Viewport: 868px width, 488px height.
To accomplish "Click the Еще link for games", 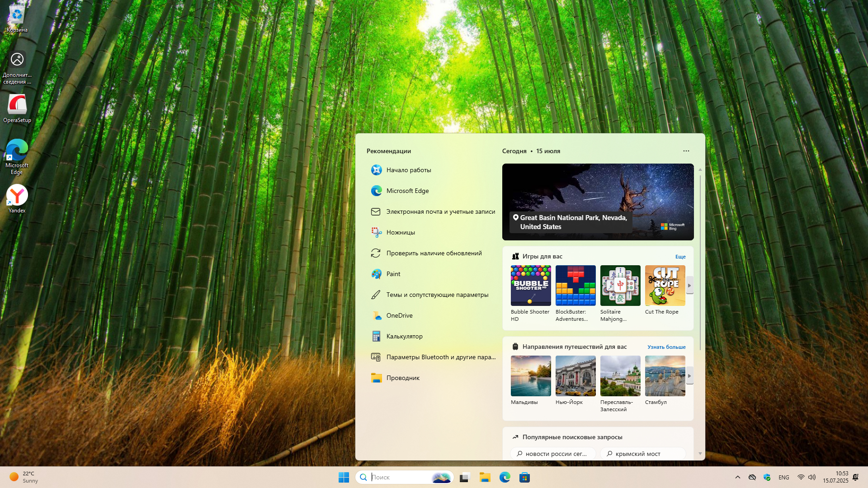I will (x=680, y=257).
